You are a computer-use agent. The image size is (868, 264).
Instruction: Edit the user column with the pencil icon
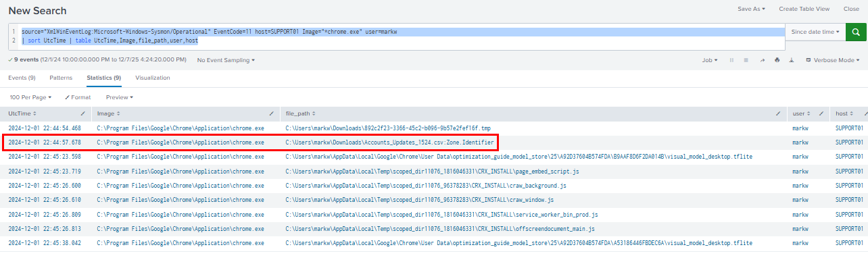tap(821, 113)
